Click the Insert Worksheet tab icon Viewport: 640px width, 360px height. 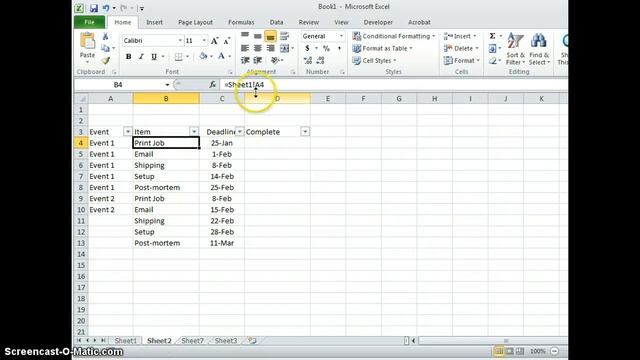pyautogui.click(x=252, y=340)
